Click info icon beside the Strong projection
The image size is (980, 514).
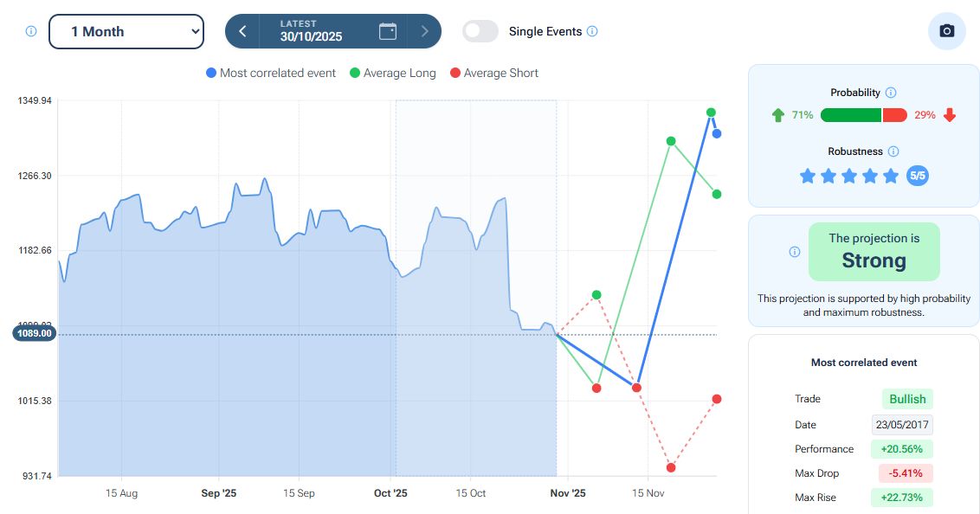pos(795,252)
